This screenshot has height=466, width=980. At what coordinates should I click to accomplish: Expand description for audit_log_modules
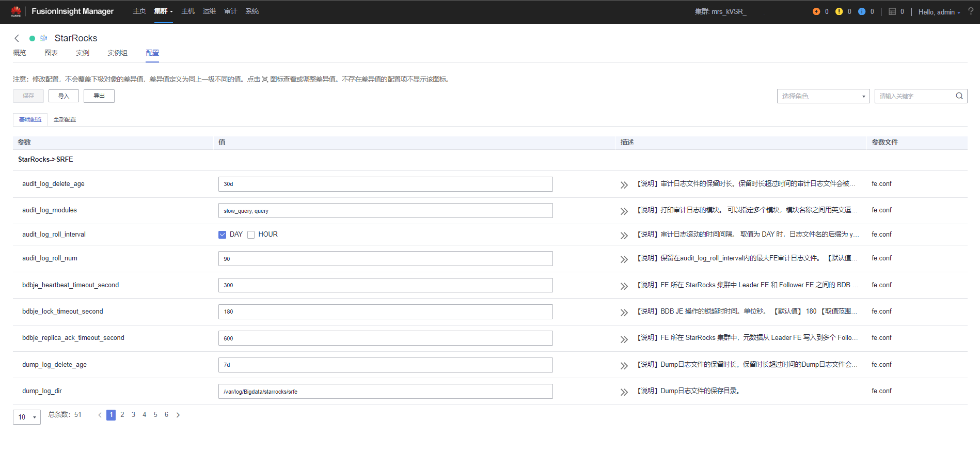[624, 211]
